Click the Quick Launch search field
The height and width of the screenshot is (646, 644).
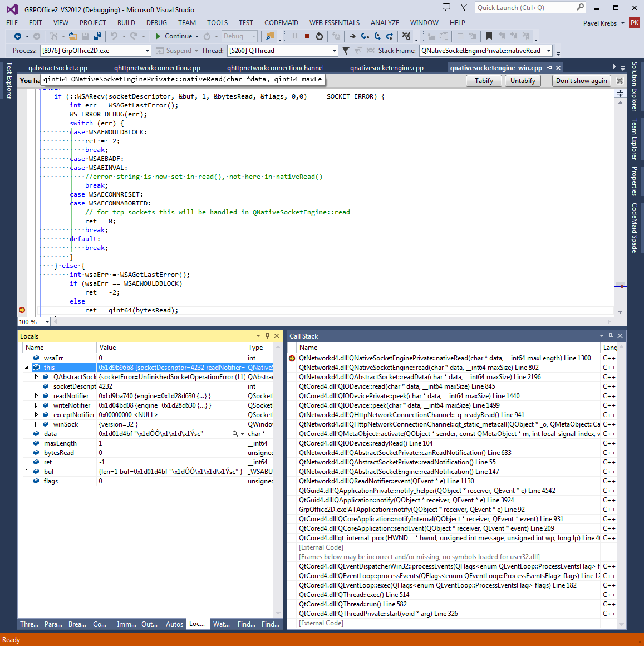[x=525, y=8]
